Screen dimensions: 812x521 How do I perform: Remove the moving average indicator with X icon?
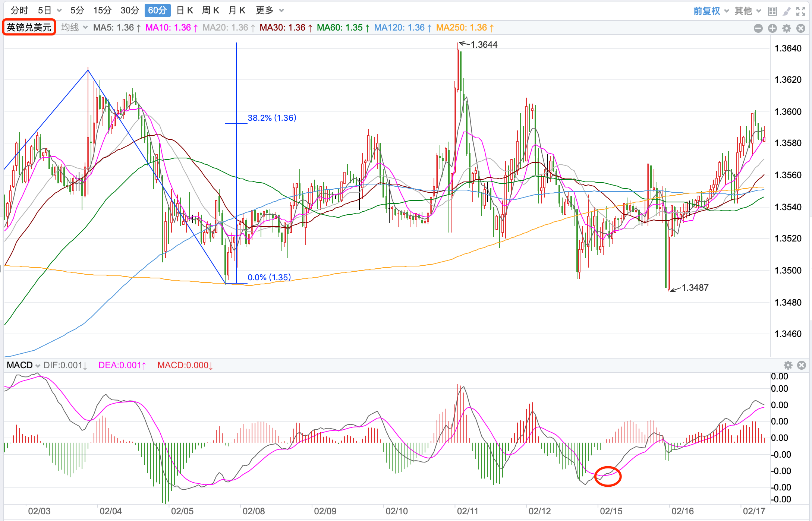[x=800, y=28]
